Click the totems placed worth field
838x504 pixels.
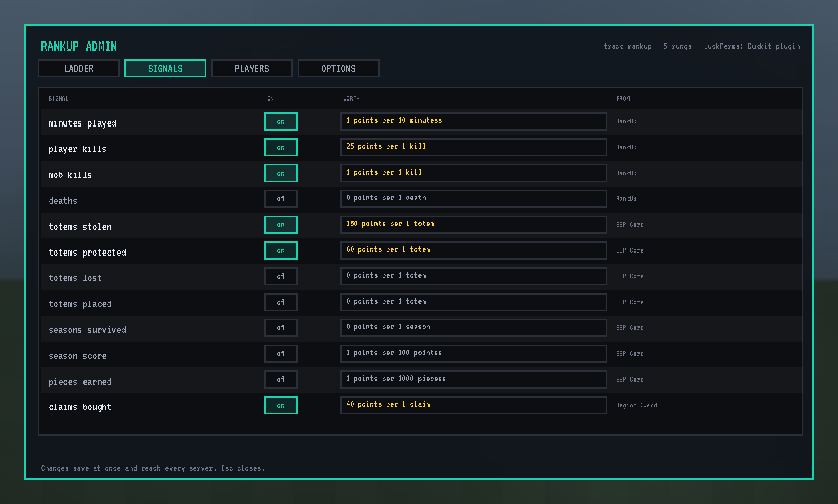pyautogui.click(x=474, y=302)
